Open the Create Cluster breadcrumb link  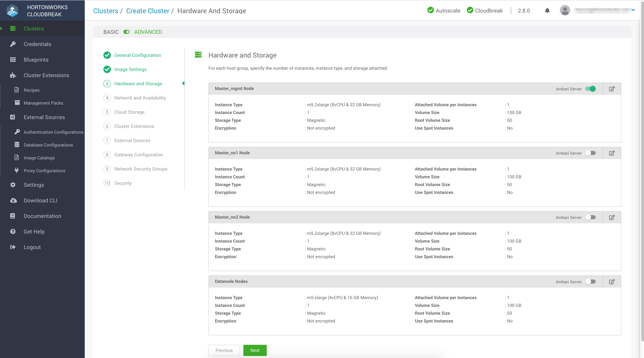tap(148, 11)
